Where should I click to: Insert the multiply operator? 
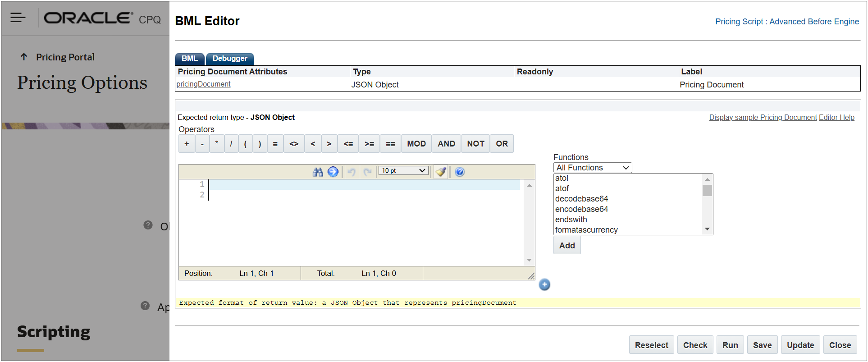pyautogui.click(x=217, y=144)
